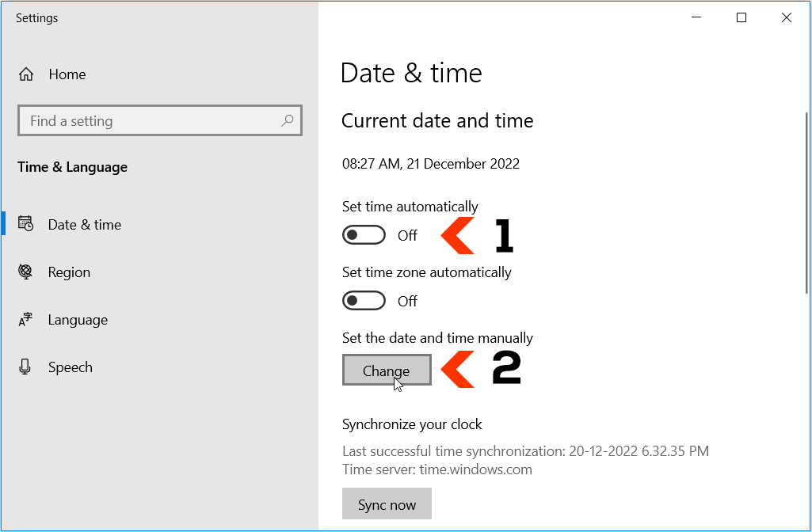Viewport: 812px width, 532px height.
Task: Open the Date & time settings page
Action: tap(84, 224)
